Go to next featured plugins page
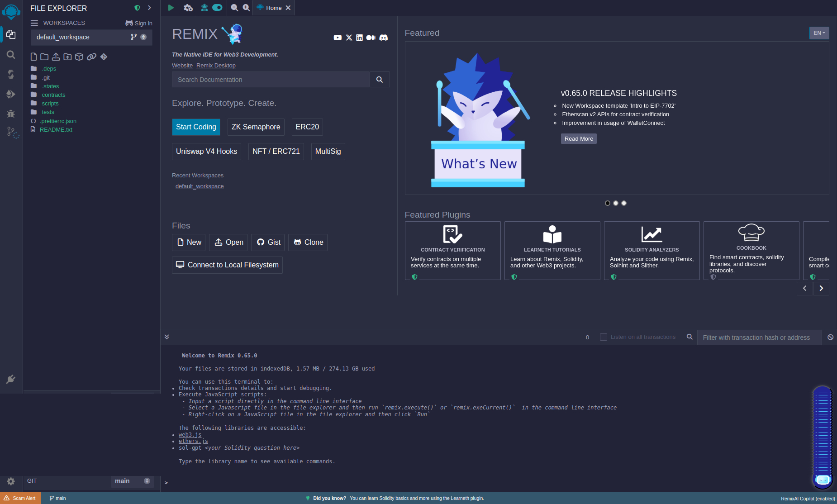 tap(821, 288)
